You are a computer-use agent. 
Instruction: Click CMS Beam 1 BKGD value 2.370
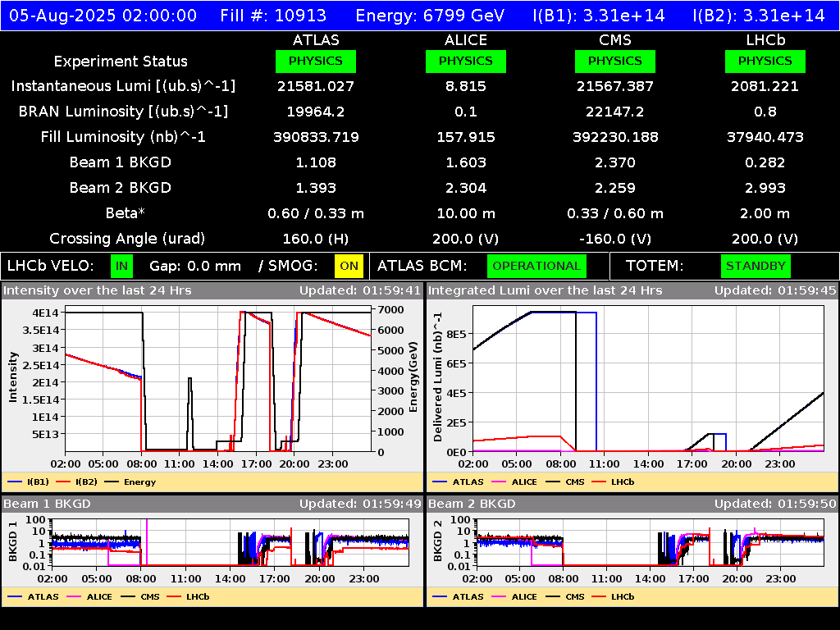point(615,162)
